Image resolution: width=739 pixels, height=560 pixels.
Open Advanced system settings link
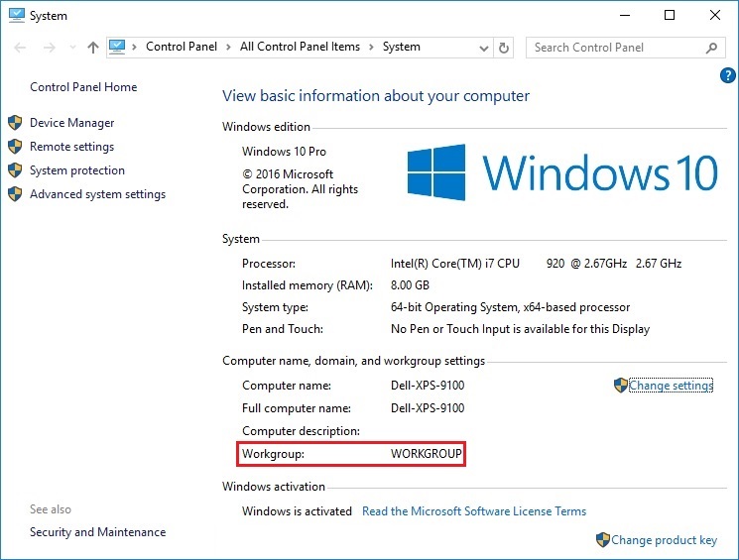pyautogui.click(x=97, y=194)
